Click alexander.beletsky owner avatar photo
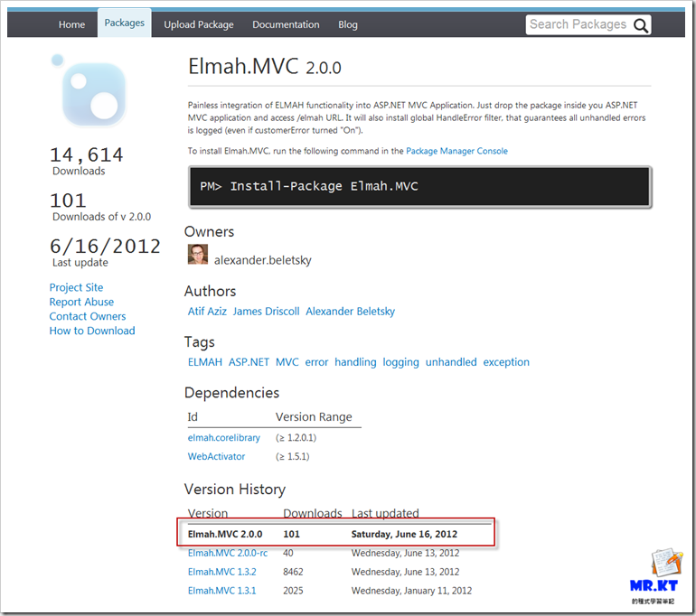Screen dimensions: 696x616 coord(198,254)
